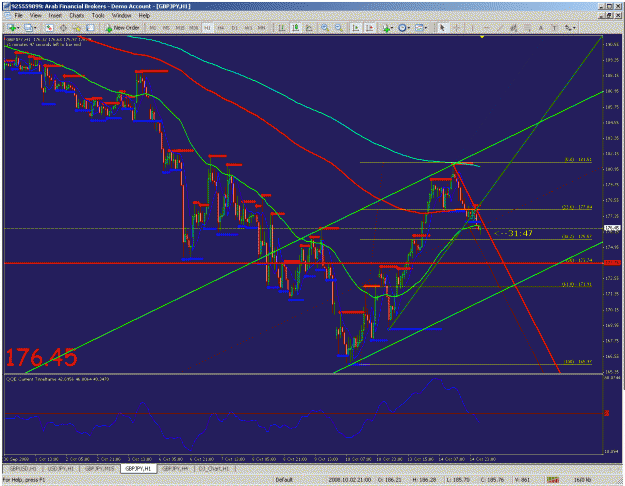This screenshot has width=625, height=486.
Task: Expand the Periods dropdown arrow
Action: click(x=409, y=28)
